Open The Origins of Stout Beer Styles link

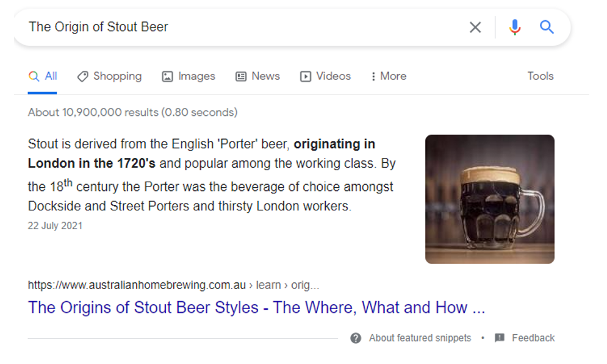256,307
